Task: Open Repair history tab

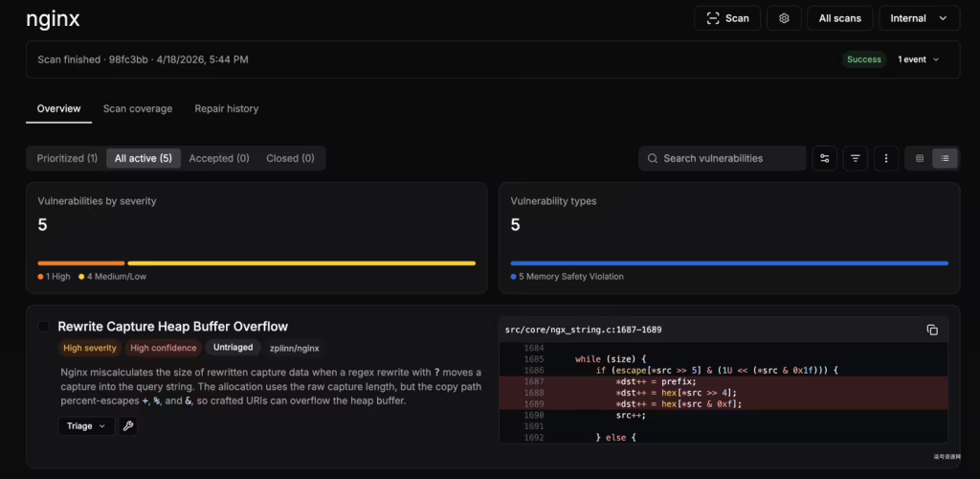Action: 226,109
